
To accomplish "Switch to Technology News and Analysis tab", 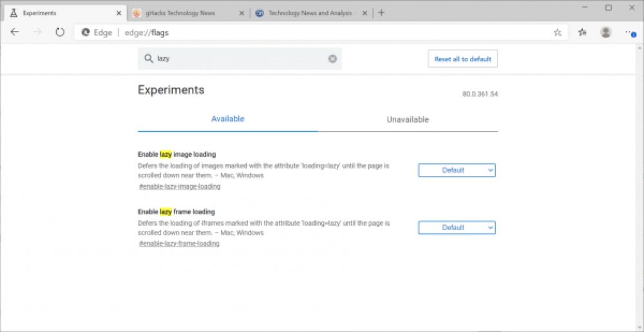I will pyautogui.click(x=309, y=13).
